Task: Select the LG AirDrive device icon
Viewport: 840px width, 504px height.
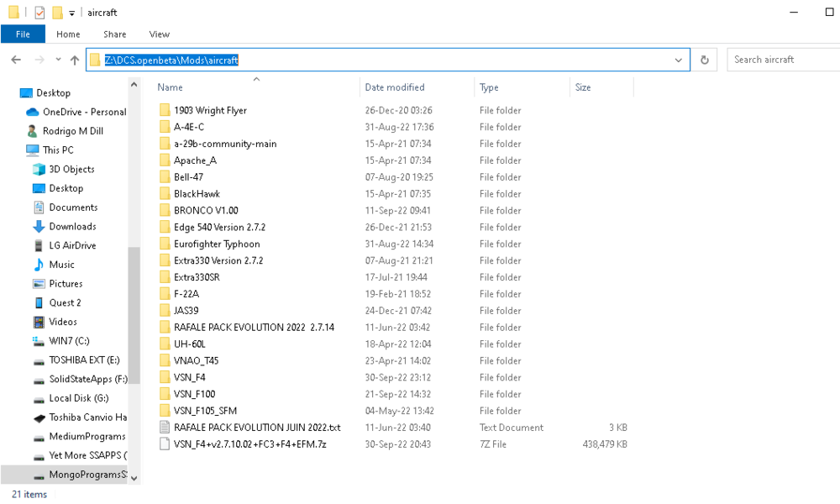Action: (39, 246)
